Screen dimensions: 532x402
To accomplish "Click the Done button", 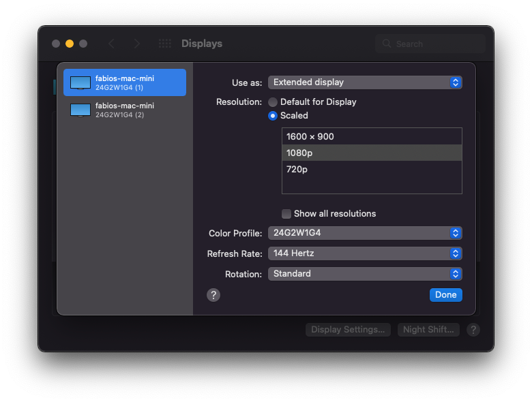I will click(x=446, y=295).
